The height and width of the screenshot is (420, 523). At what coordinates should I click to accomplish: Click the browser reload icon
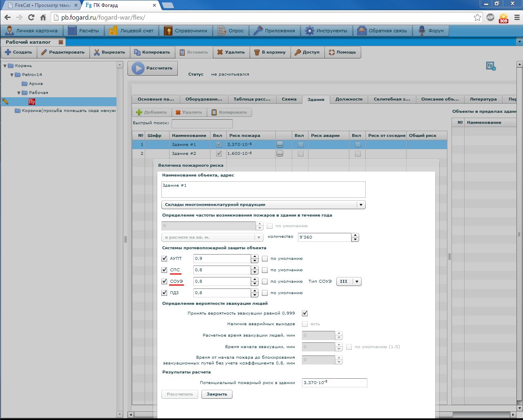tap(31, 18)
